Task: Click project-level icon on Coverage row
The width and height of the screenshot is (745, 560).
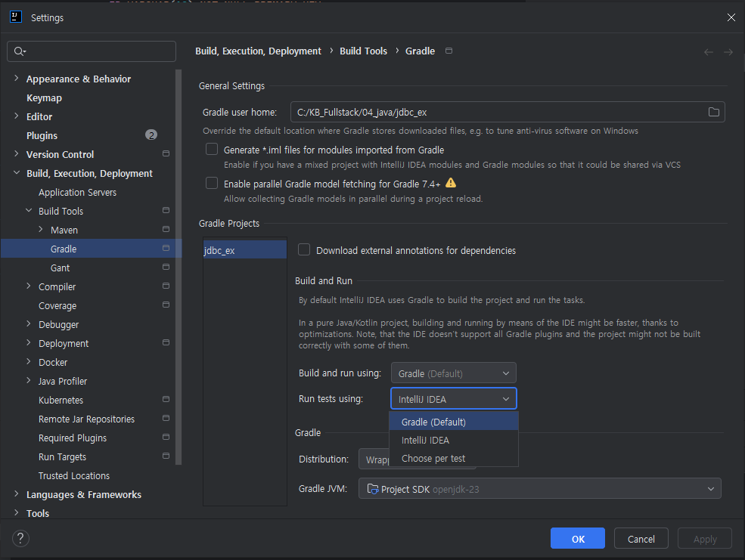Action: tap(166, 305)
